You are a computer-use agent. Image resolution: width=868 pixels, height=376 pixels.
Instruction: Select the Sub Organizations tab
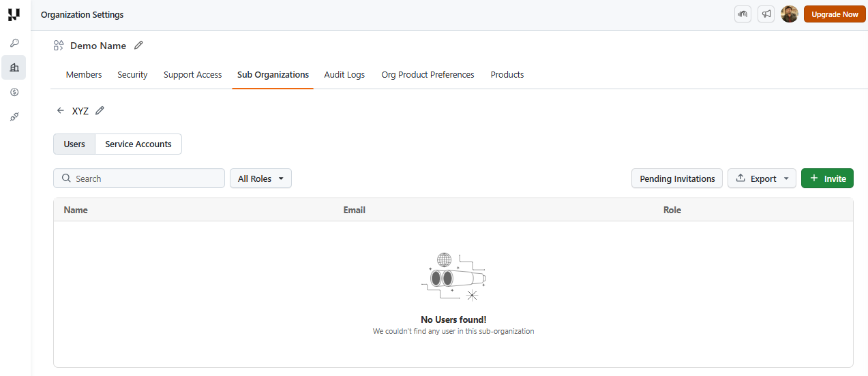click(273, 75)
